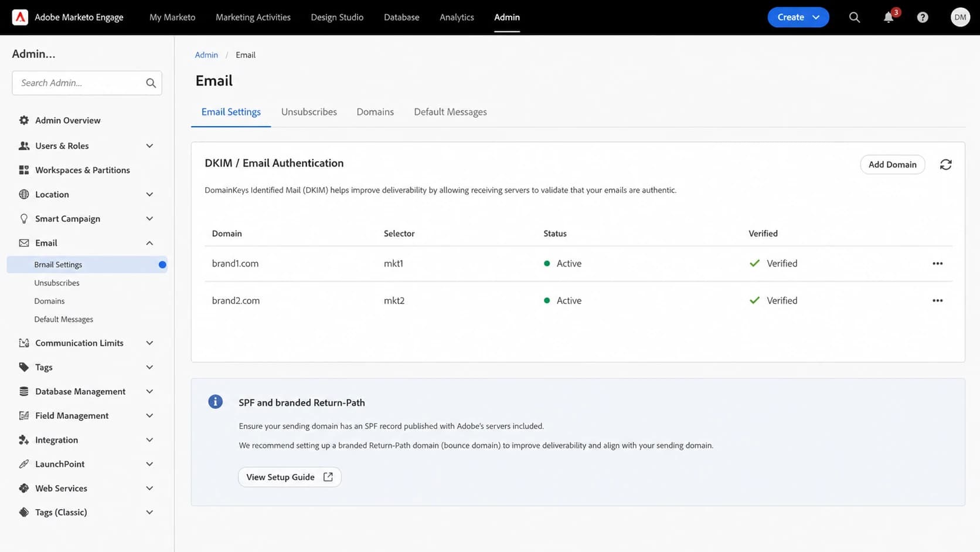This screenshot has width=980, height=552.
Task: Select Admin in top navigation
Action: 507,17
